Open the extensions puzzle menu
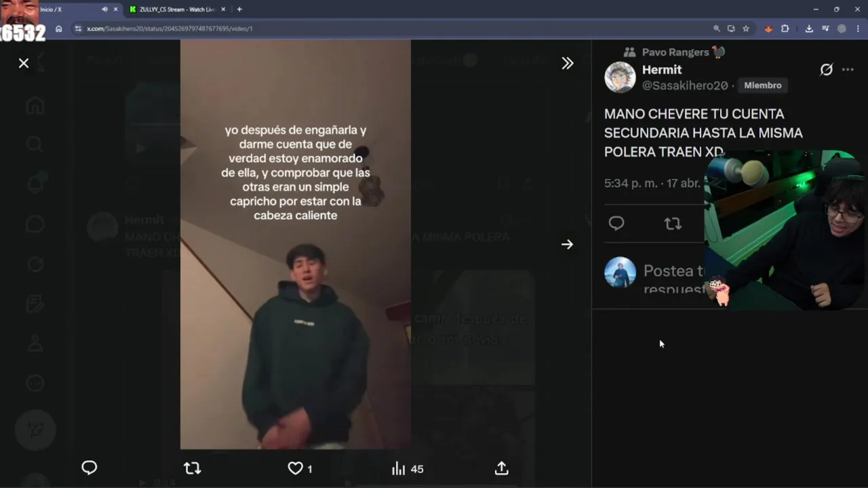The image size is (868, 488). pyautogui.click(x=785, y=28)
